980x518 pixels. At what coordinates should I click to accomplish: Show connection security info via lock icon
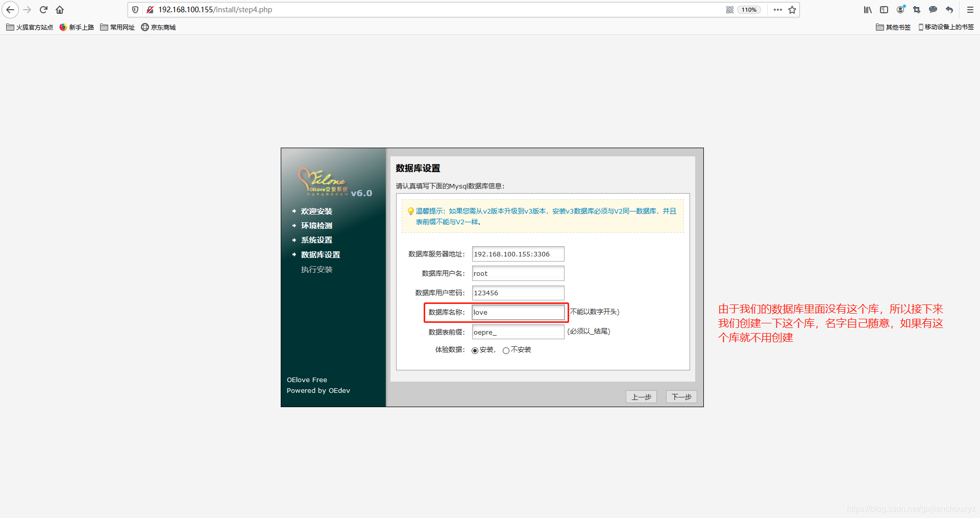[x=150, y=10]
